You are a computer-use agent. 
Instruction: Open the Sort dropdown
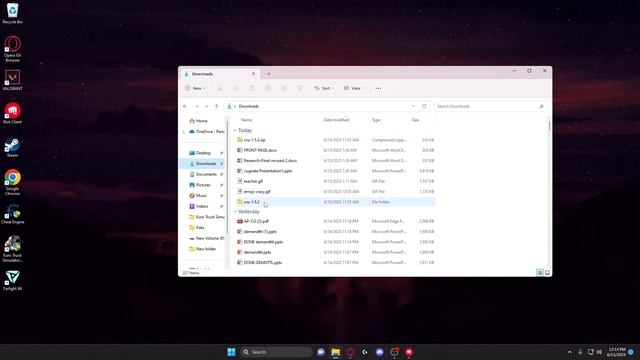click(324, 88)
